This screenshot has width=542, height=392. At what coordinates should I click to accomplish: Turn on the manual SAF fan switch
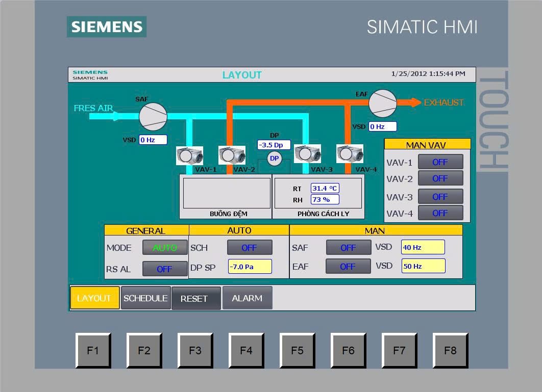tap(348, 248)
